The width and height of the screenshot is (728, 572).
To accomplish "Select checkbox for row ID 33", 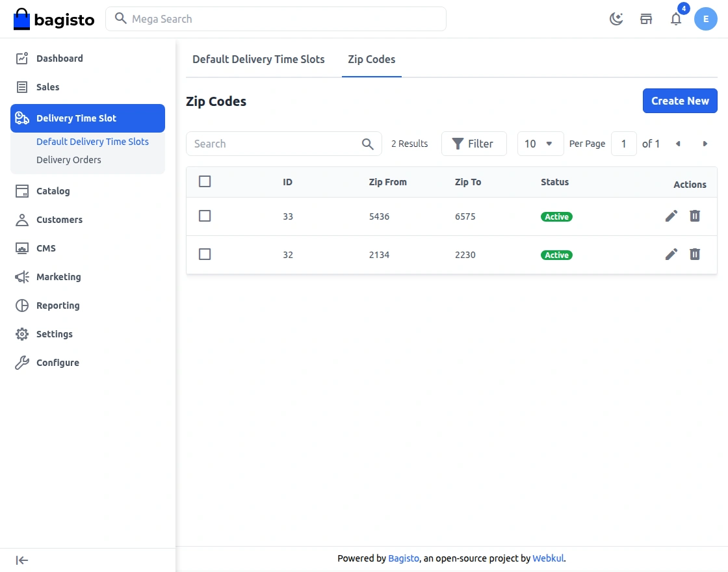I will click(205, 216).
